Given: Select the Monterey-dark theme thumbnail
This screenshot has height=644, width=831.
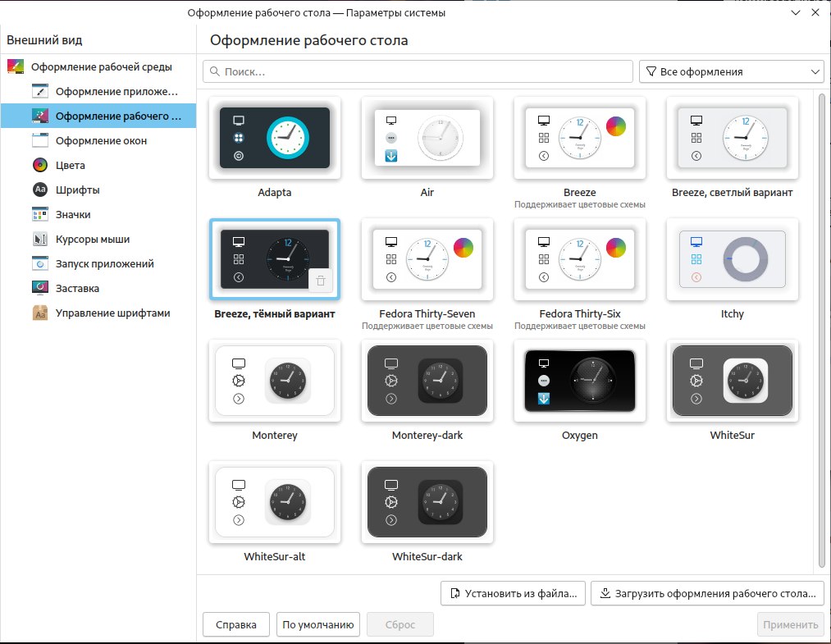Looking at the screenshot, I should coord(427,381).
